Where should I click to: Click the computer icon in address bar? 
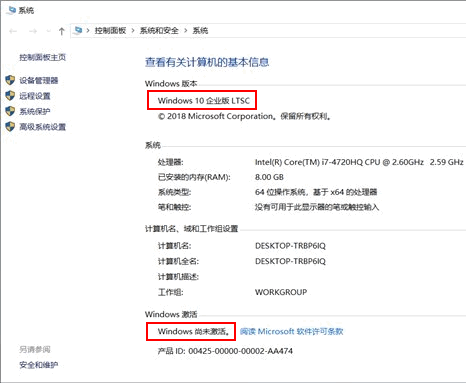click(x=78, y=31)
